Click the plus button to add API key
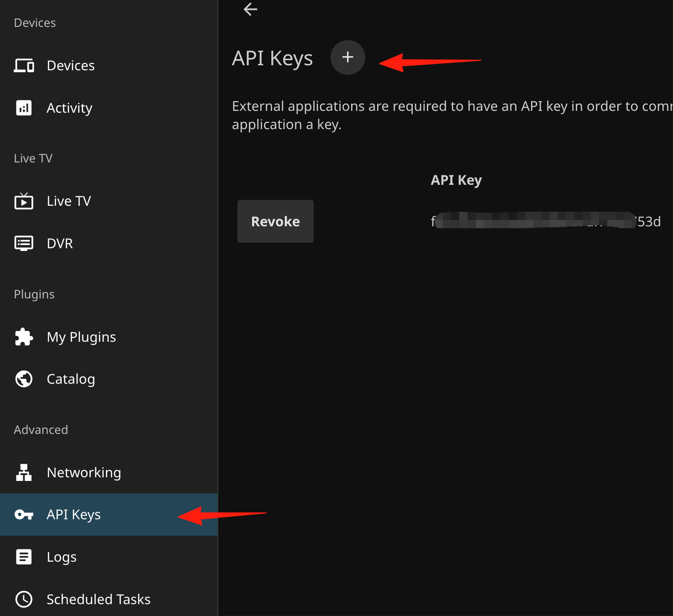 (347, 57)
